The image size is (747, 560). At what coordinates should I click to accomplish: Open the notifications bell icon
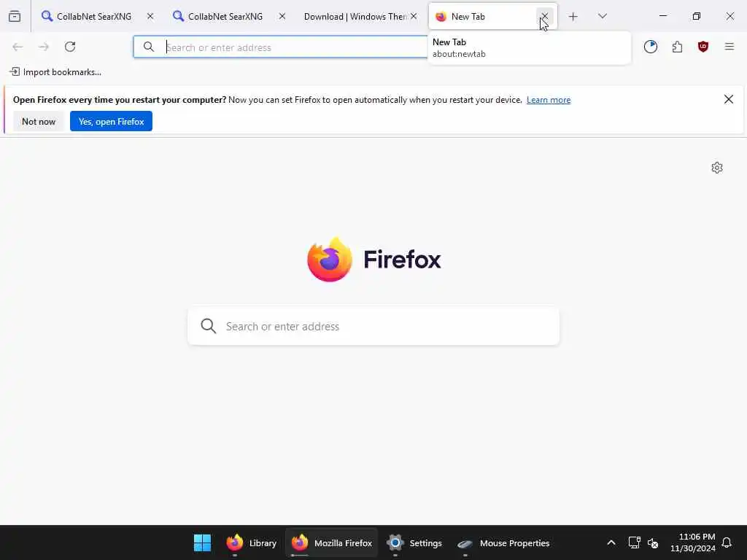727,542
